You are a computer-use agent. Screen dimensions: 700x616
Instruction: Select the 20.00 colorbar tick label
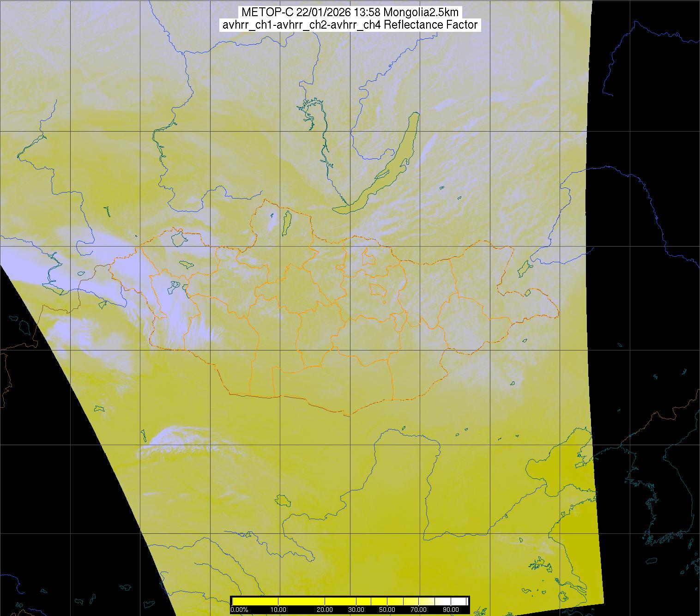(325, 610)
